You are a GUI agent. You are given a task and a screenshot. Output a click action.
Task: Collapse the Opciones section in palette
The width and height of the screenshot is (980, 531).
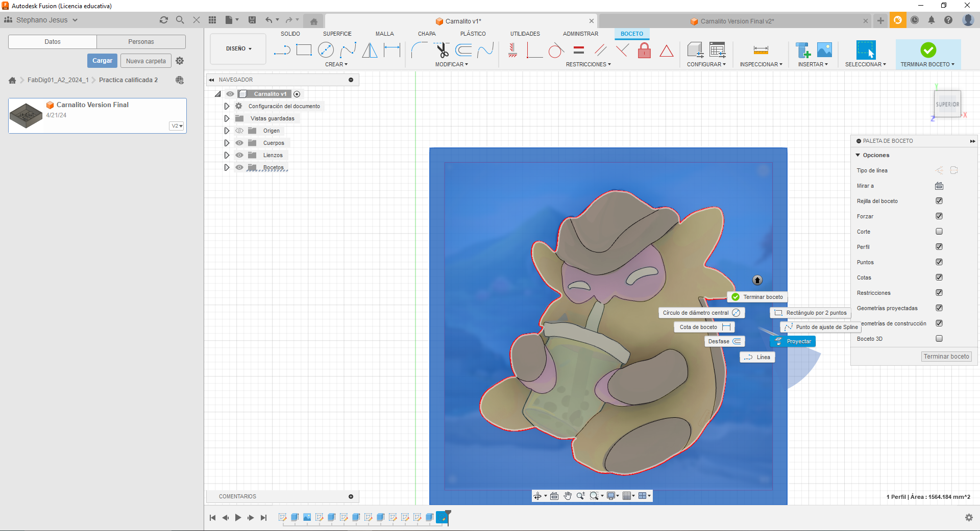[x=858, y=155]
